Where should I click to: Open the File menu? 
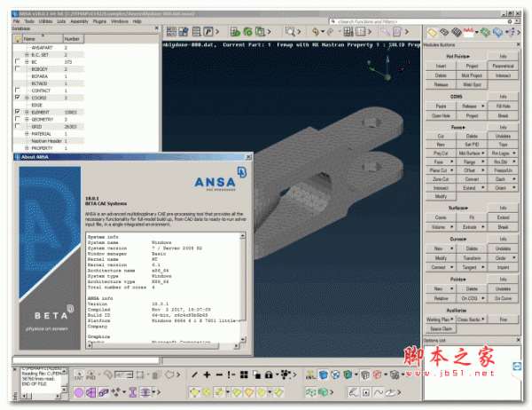tap(16, 21)
